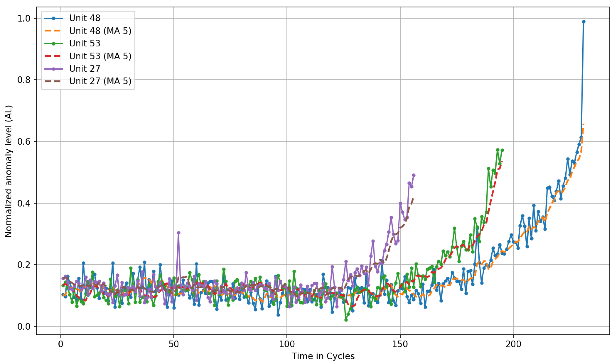Click the Unit 27 (MA 5) legend label
Screen dimensions: 616x364
(x=100, y=81)
